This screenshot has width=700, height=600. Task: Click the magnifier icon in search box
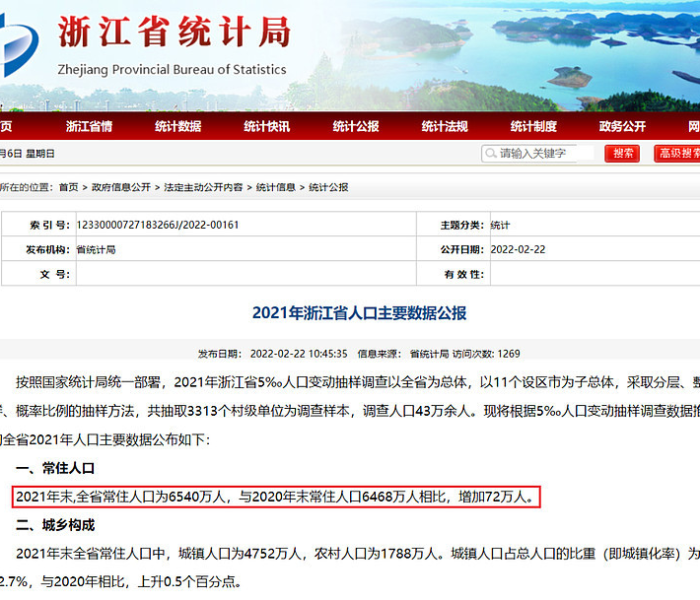(x=491, y=153)
